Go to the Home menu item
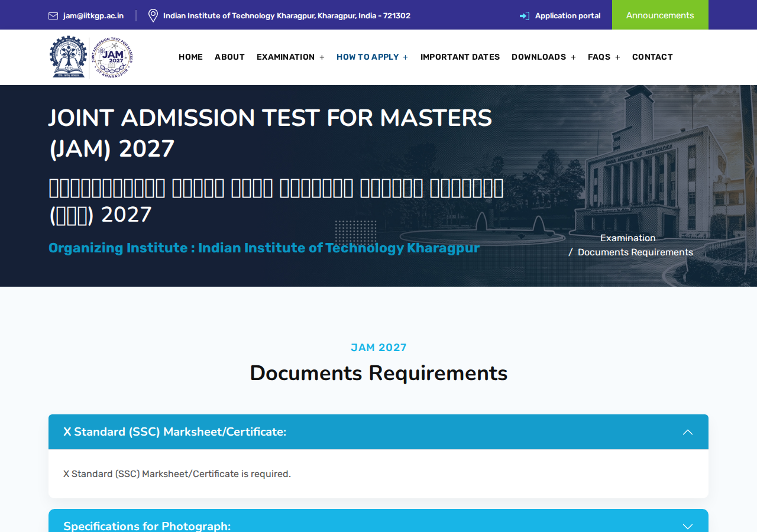 click(x=190, y=57)
